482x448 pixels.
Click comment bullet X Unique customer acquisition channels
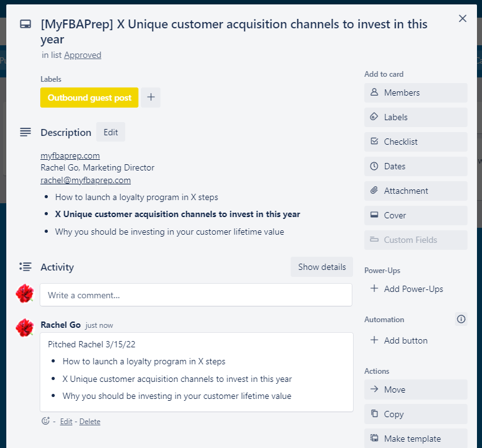point(177,379)
